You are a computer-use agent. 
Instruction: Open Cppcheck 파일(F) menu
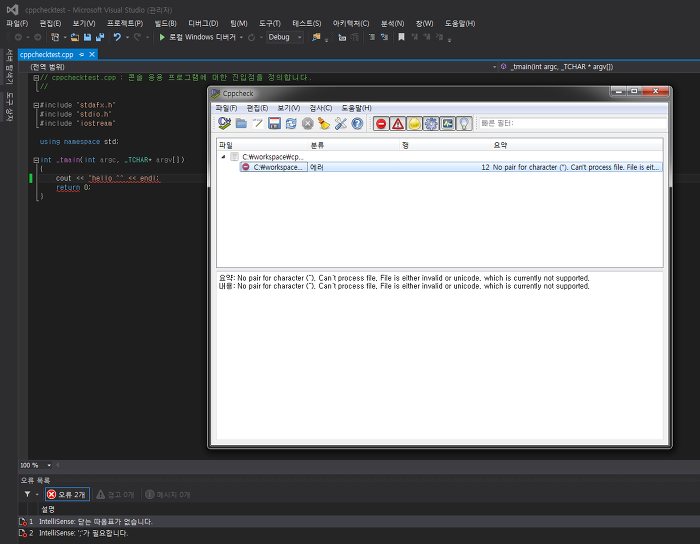coord(226,108)
